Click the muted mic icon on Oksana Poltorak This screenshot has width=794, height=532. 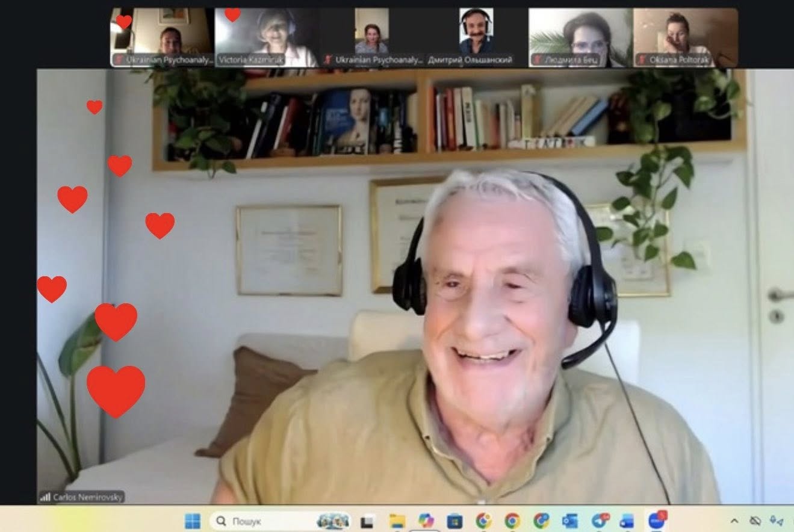pyautogui.click(x=642, y=60)
